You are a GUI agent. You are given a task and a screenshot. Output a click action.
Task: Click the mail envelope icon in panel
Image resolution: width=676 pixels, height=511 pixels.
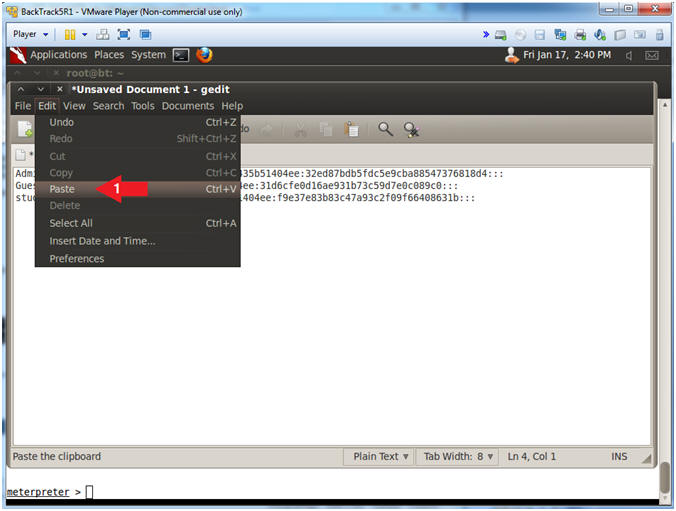tap(651, 56)
